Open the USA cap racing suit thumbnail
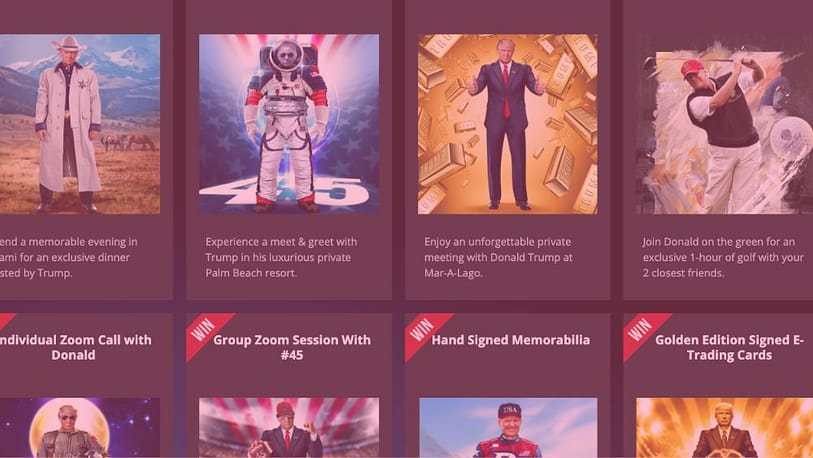813x458 pixels. point(508,427)
